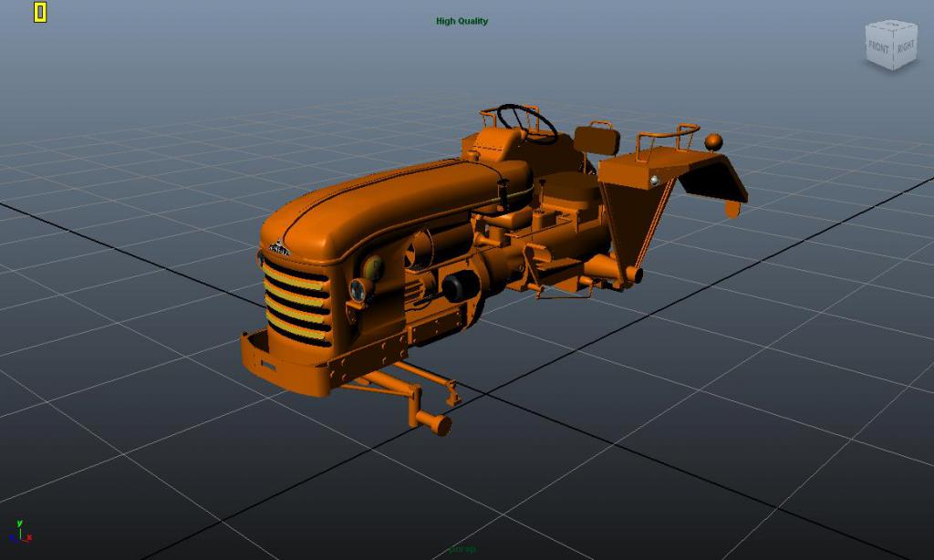Click the green persp camera label

pyautogui.click(x=462, y=549)
